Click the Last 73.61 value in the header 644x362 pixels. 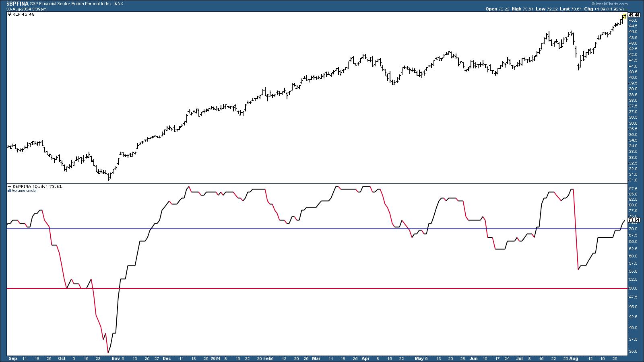(576, 9)
